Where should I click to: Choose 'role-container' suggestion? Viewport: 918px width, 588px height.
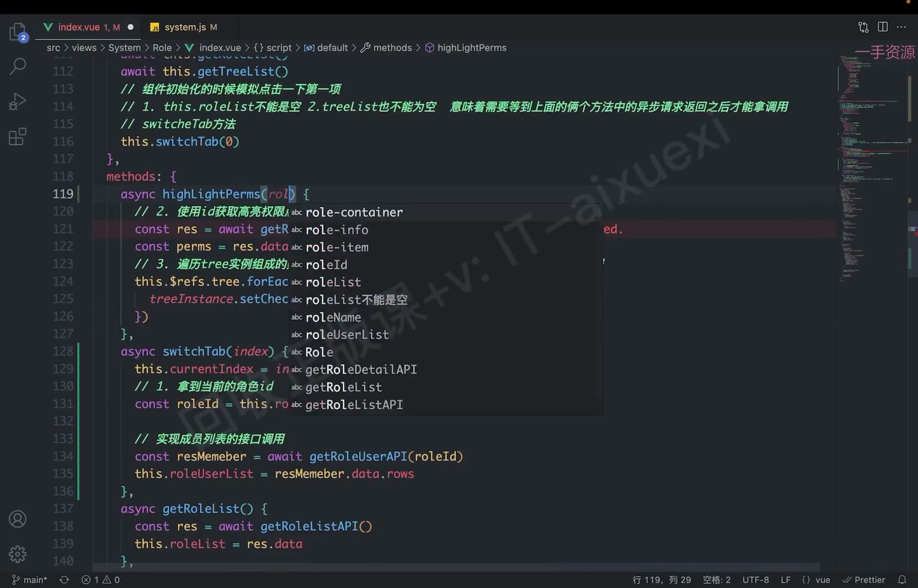pyautogui.click(x=446, y=212)
